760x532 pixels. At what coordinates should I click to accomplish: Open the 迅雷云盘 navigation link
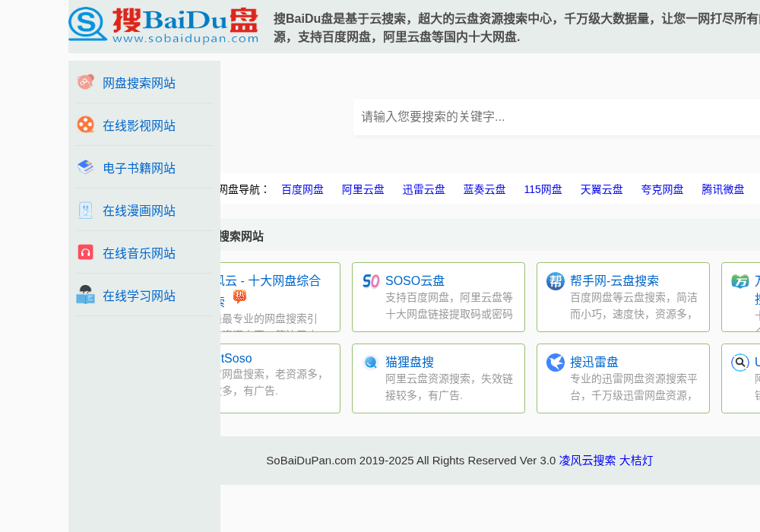click(423, 189)
